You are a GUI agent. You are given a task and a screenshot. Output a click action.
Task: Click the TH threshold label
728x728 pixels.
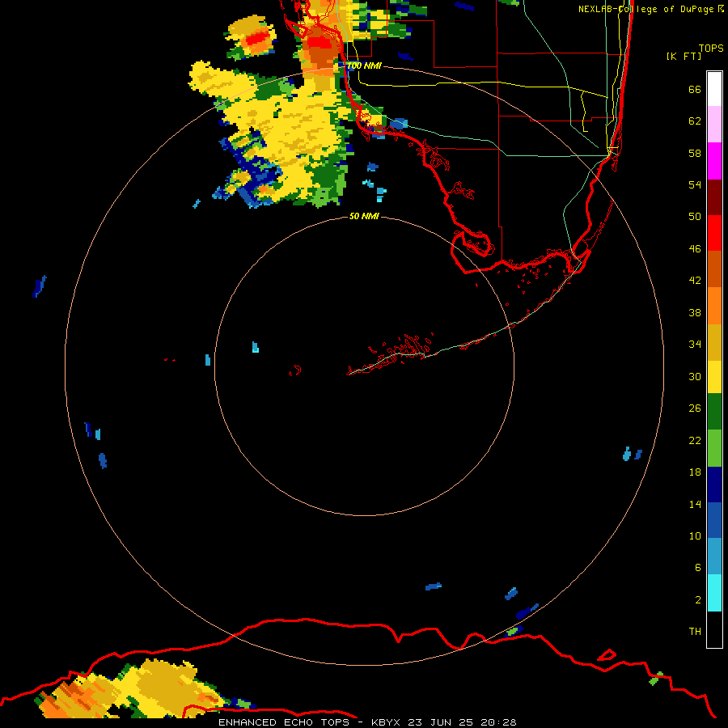click(x=695, y=632)
